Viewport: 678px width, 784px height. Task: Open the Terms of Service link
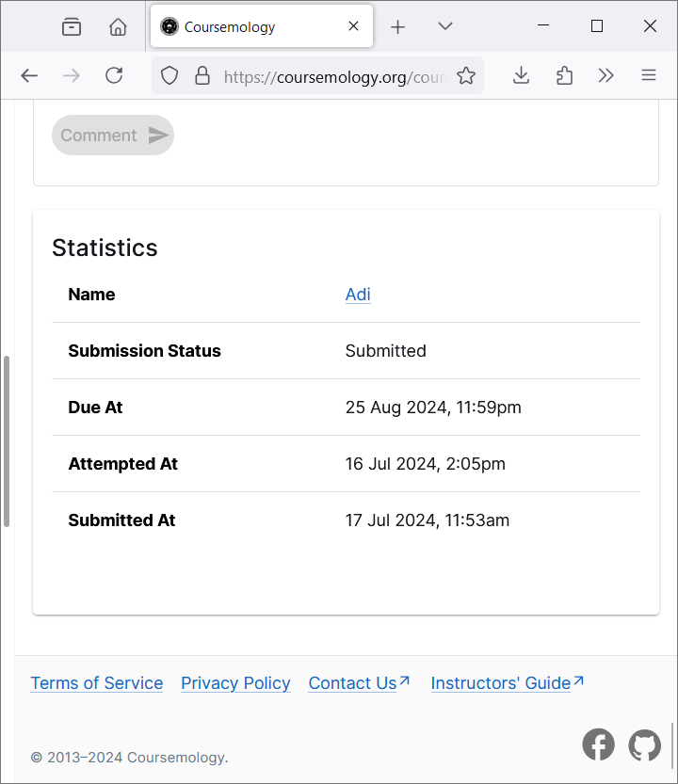(96, 683)
